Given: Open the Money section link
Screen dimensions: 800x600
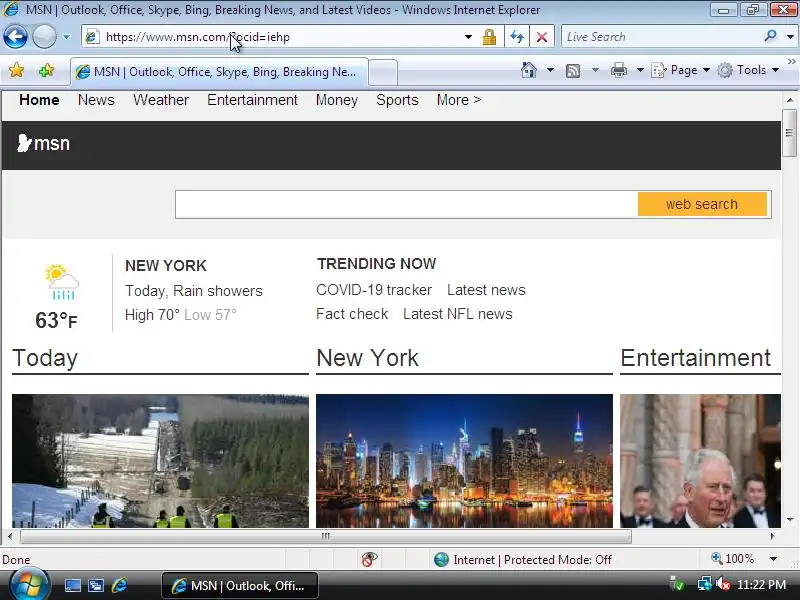Looking at the screenshot, I should tap(337, 100).
